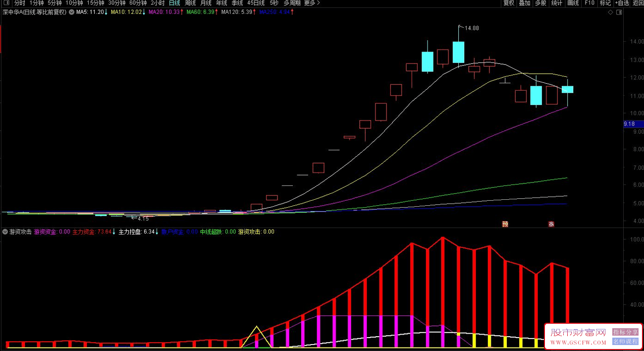Open the 多周期 multi-period tab

click(x=292, y=3)
